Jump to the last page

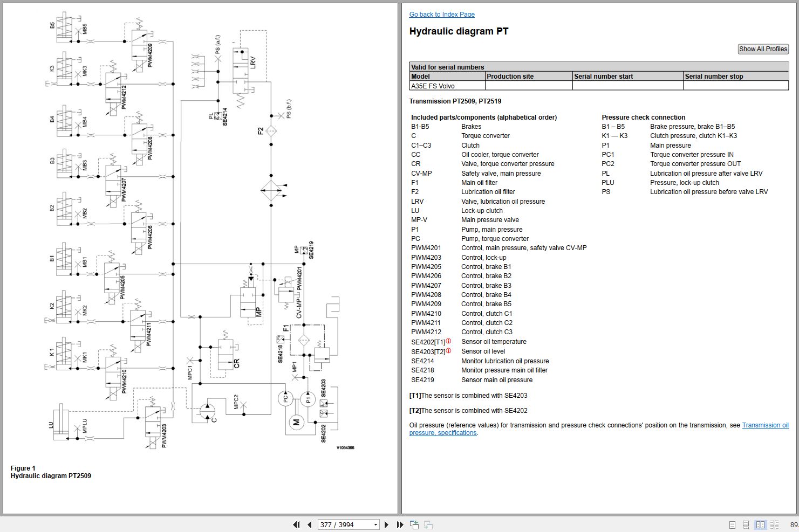pos(400,524)
